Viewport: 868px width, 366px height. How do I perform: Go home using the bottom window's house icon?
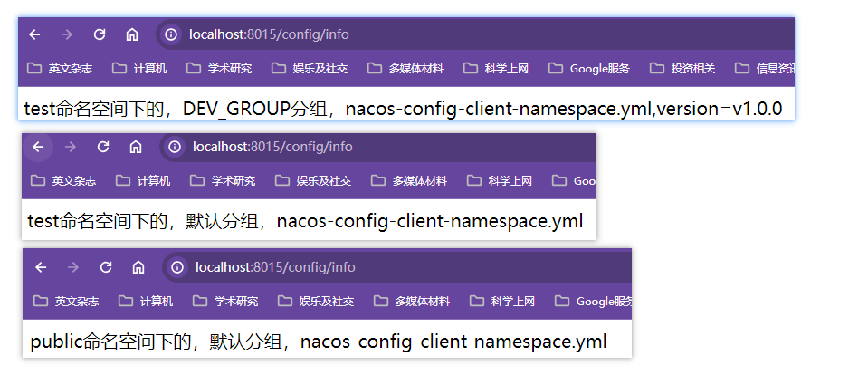click(138, 267)
